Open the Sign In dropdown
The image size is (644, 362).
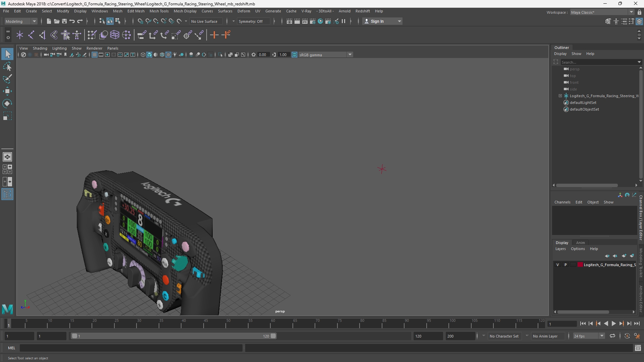coord(382,21)
